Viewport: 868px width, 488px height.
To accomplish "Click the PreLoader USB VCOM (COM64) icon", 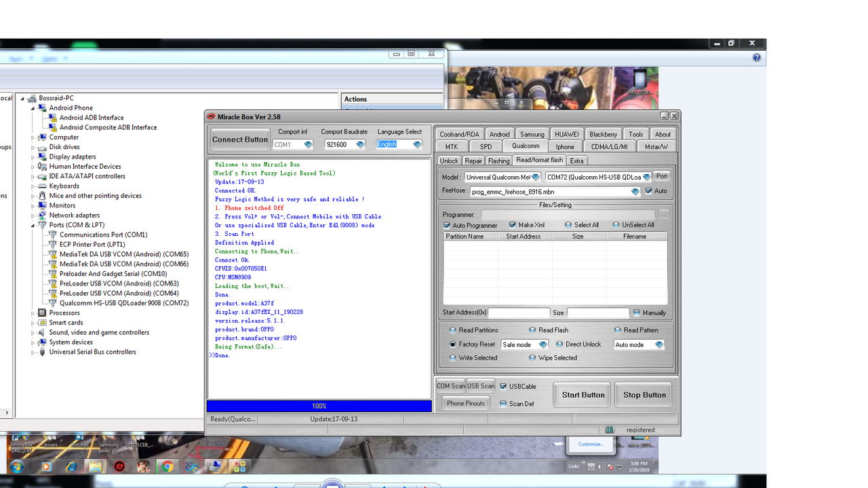I will coord(54,293).
